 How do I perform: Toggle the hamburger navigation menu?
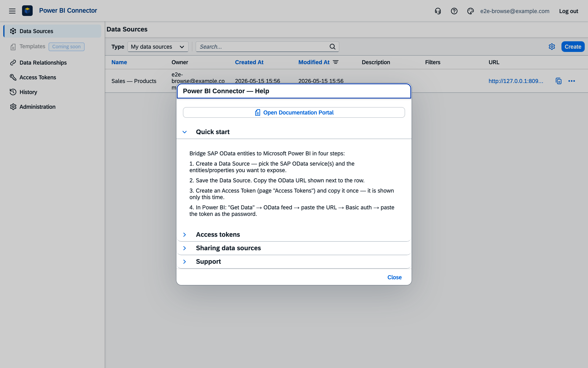(12, 11)
